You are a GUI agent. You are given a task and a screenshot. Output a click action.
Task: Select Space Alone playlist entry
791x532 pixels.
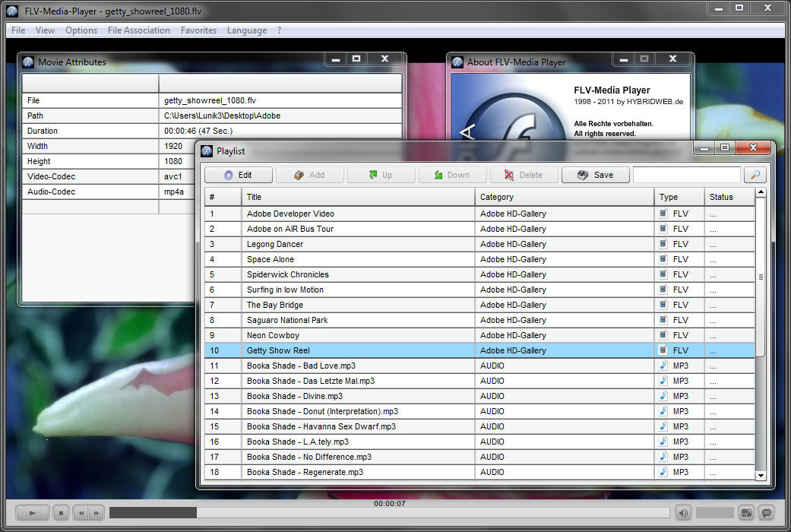pos(479,259)
